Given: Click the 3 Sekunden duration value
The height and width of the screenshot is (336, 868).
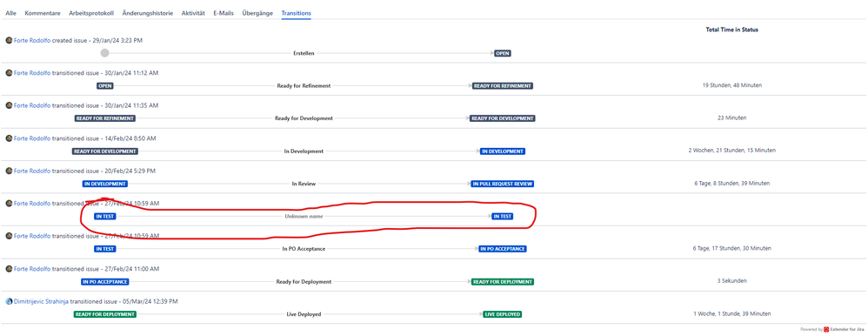Looking at the screenshot, I should [731, 280].
